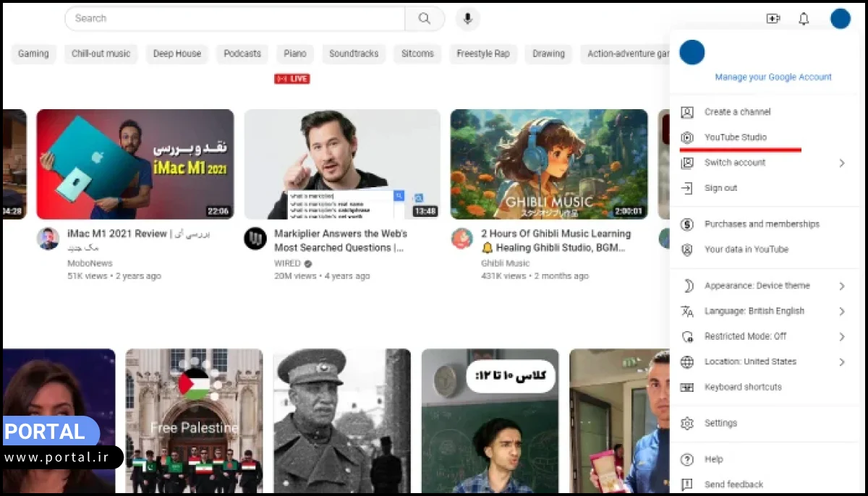Open the notifications bell
The width and height of the screenshot is (868, 496).
(x=804, y=19)
